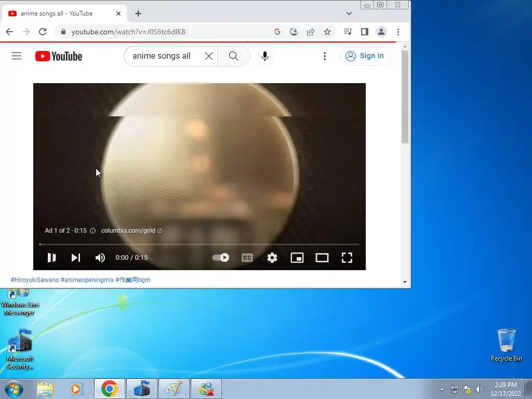Viewport: 532px width, 399px height.
Task: Click the network tray icon
Action: tap(454, 389)
